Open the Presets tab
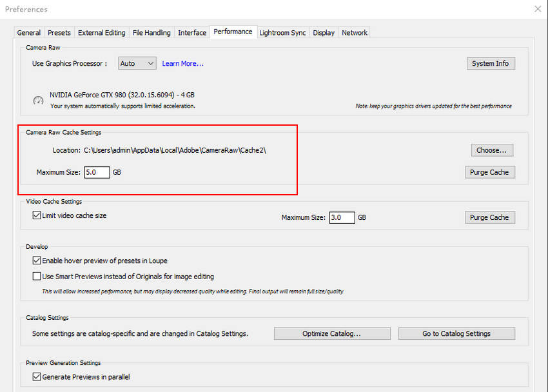The height and width of the screenshot is (392, 548). (59, 33)
